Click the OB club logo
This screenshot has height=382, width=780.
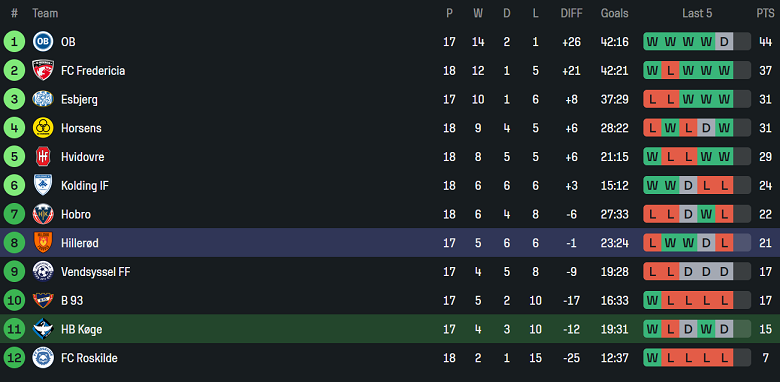pyautogui.click(x=43, y=42)
